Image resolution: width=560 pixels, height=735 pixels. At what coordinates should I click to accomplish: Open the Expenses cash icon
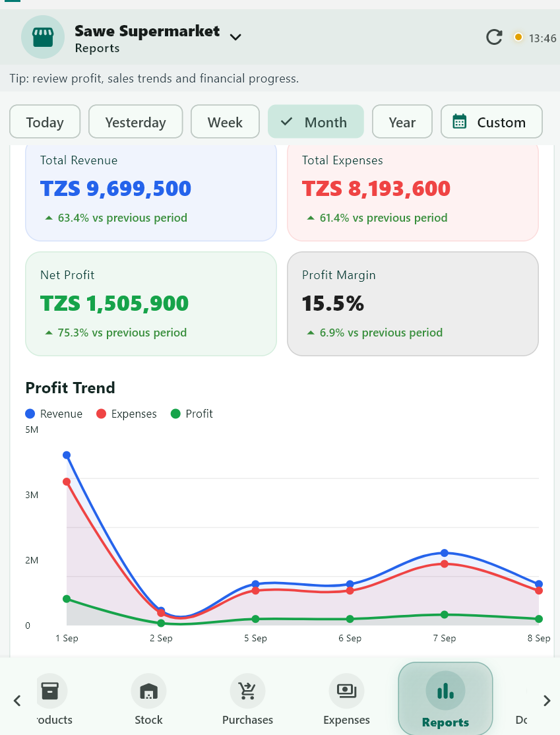tap(346, 691)
